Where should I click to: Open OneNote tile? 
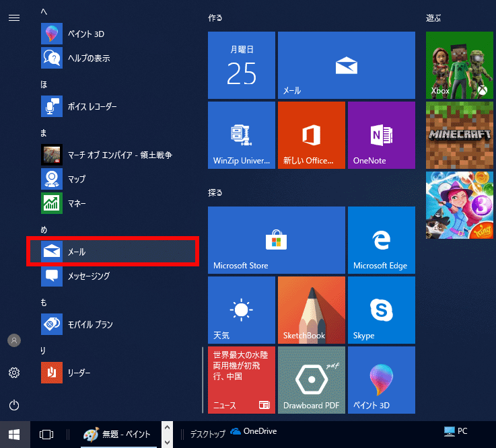tap(382, 135)
